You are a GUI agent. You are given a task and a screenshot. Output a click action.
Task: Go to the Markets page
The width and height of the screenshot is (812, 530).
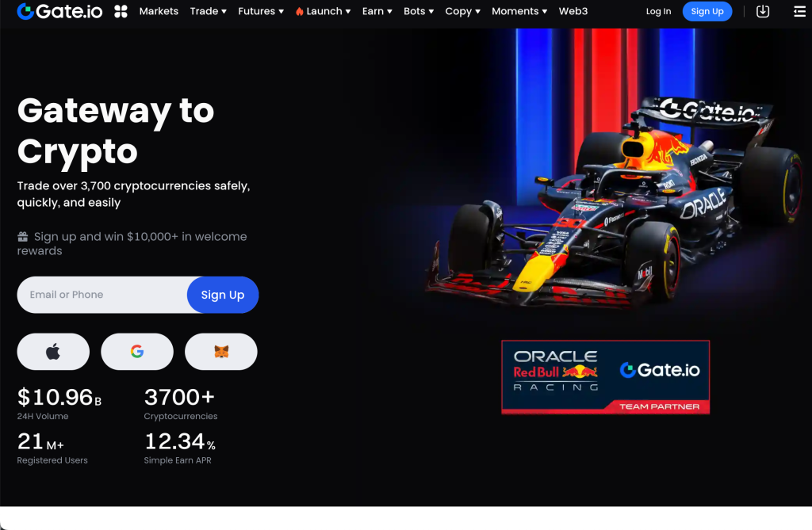click(x=159, y=11)
